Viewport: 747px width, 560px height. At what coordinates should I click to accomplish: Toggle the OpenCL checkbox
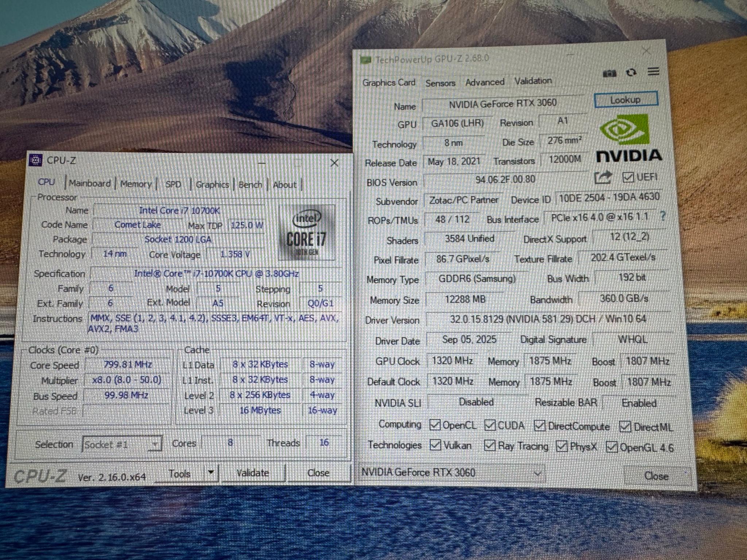pos(435,425)
